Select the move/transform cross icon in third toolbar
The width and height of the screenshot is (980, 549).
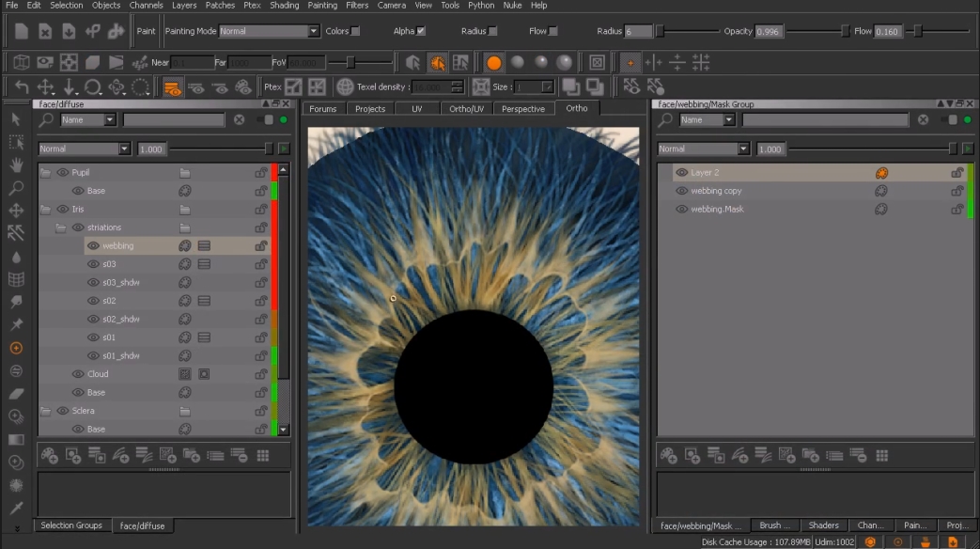[x=45, y=86]
